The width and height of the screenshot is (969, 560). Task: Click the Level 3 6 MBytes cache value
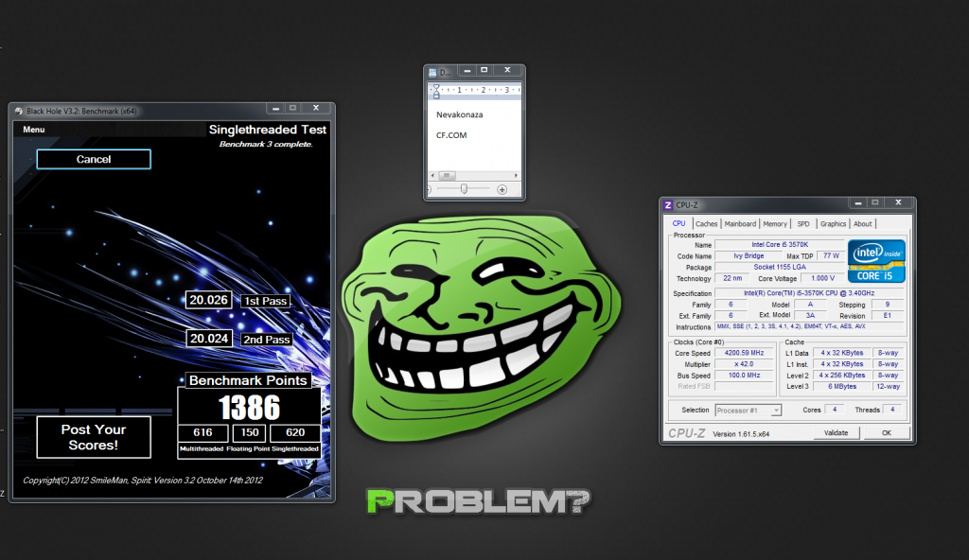tap(842, 386)
